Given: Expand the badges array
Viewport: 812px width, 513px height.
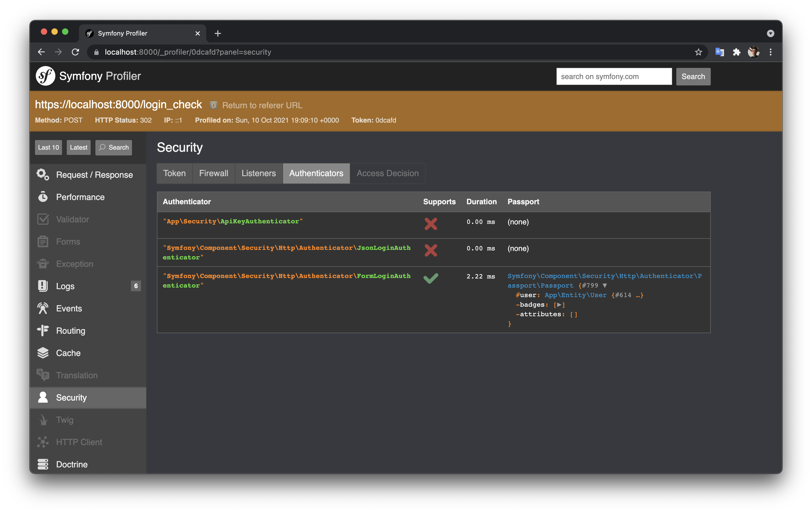Looking at the screenshot, I should (x=559, y=305).
